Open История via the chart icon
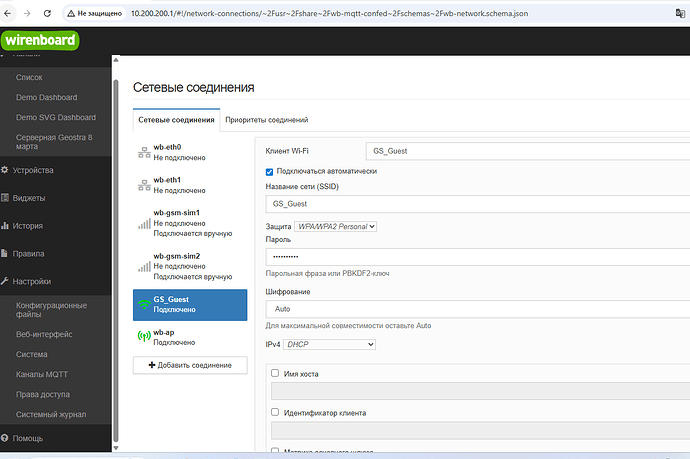The width and height of the screenshot is (690, 459). [5, 226]
